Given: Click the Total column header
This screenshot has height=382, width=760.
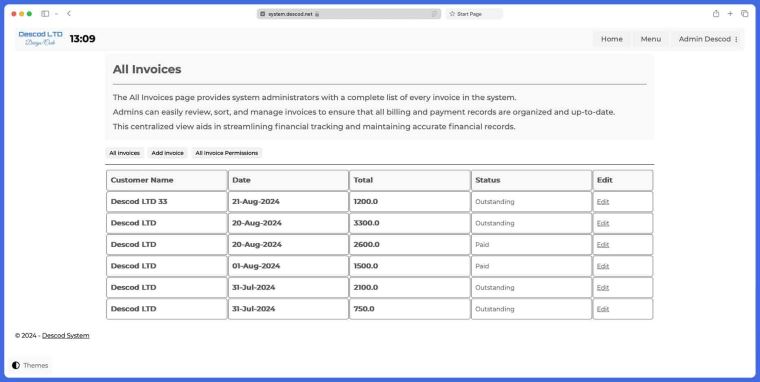Looking at the screenshot, I should click(410, 180).
